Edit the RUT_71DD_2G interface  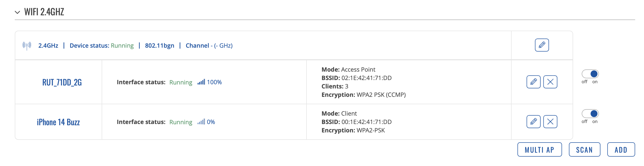tap(533, 82)
